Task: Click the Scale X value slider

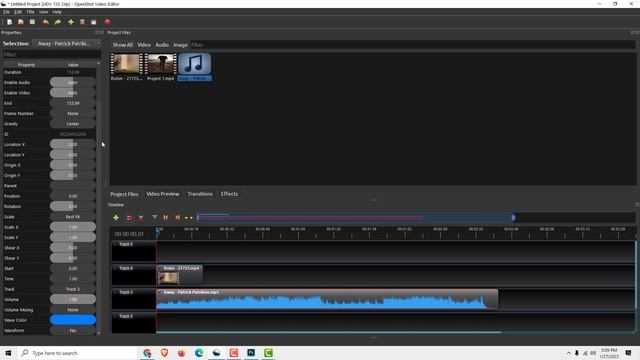Action: pos(73,227)
